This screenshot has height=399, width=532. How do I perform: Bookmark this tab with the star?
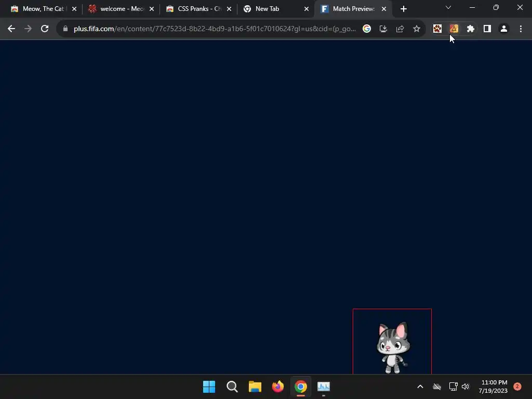416,29
